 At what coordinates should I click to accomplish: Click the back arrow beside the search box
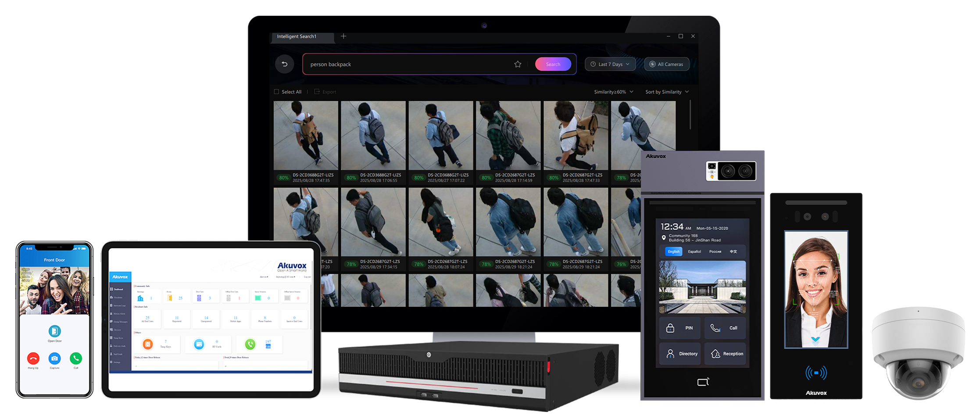point(284,64)
